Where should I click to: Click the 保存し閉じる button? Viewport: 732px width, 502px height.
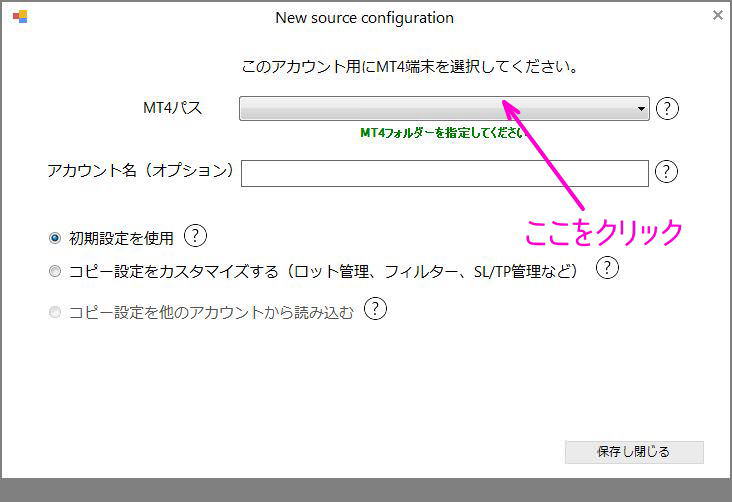634,452
